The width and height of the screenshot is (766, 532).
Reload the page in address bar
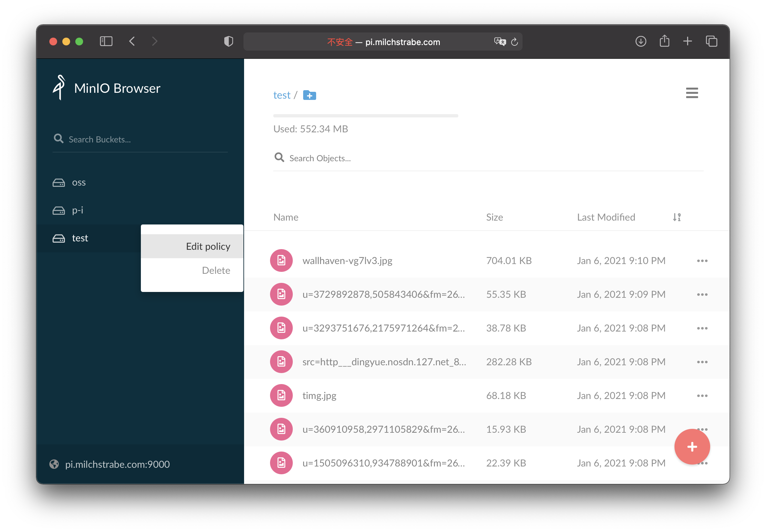tap(514, 42)
